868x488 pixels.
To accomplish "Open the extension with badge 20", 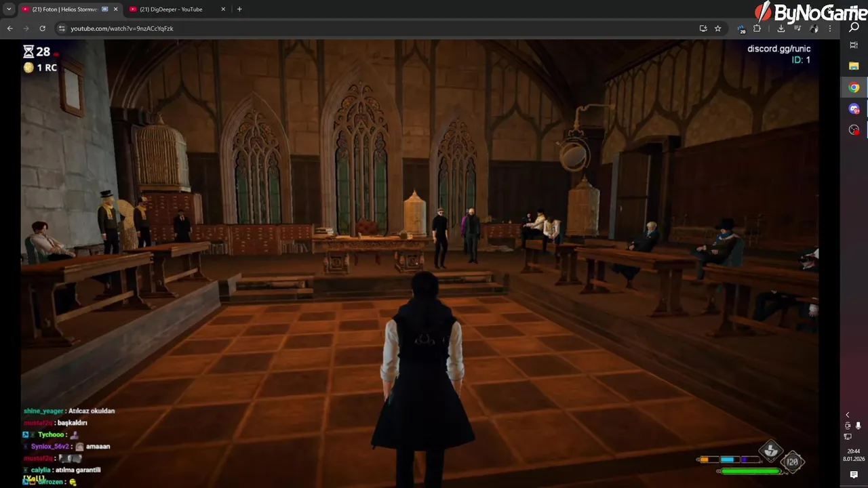I will tap(741, 28).
